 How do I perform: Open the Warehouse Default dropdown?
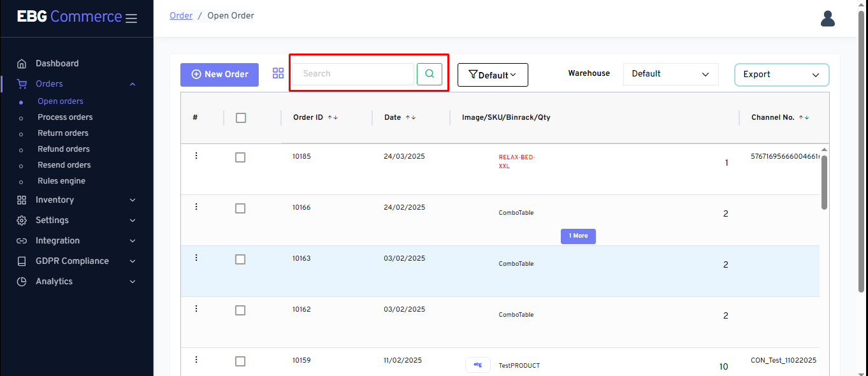(x=670, y=74)
